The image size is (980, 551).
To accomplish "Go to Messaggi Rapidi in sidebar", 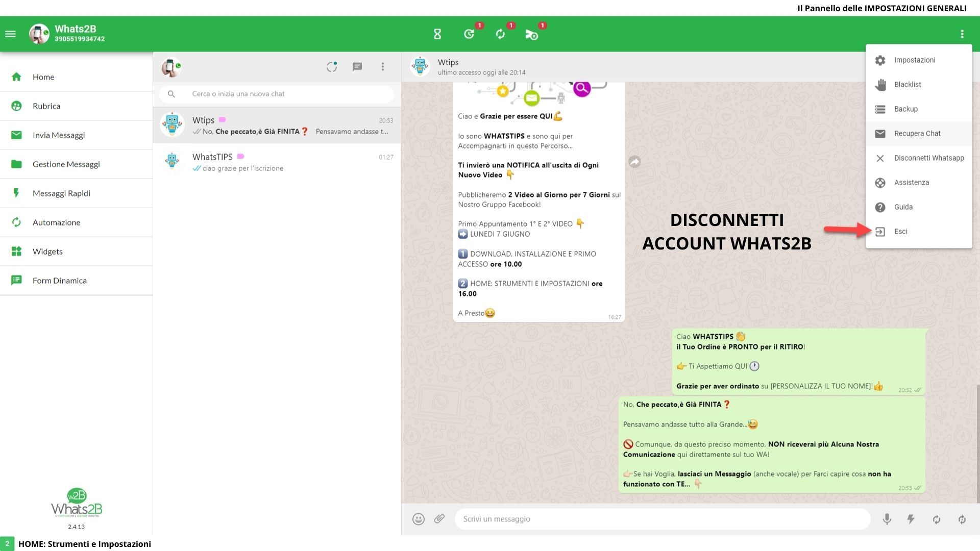I will click(77, 193).
